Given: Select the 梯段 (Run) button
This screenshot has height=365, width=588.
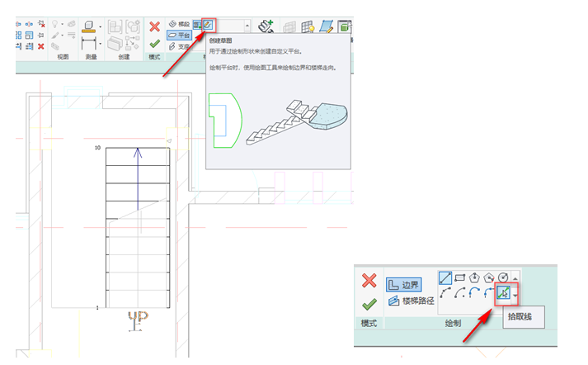Looking at the screenshot, I should click(179, 25).
